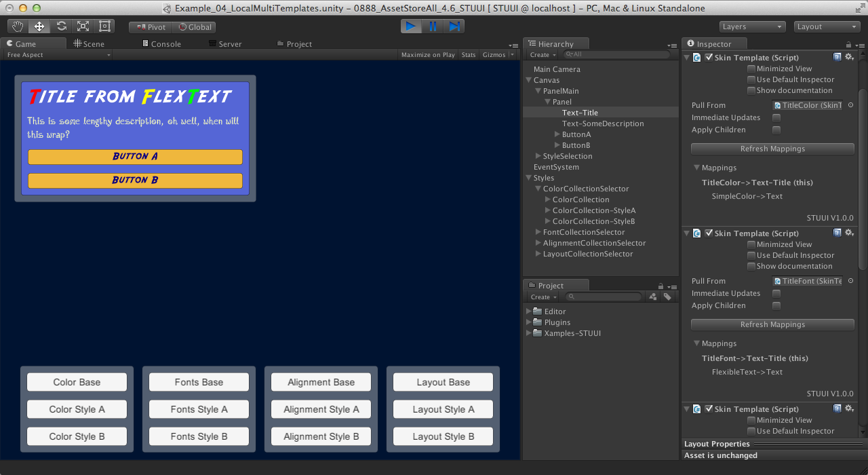868x475 pixels.
Task: Enable Apply Children for TitleFont template
Action: click(x=776, y=305)
